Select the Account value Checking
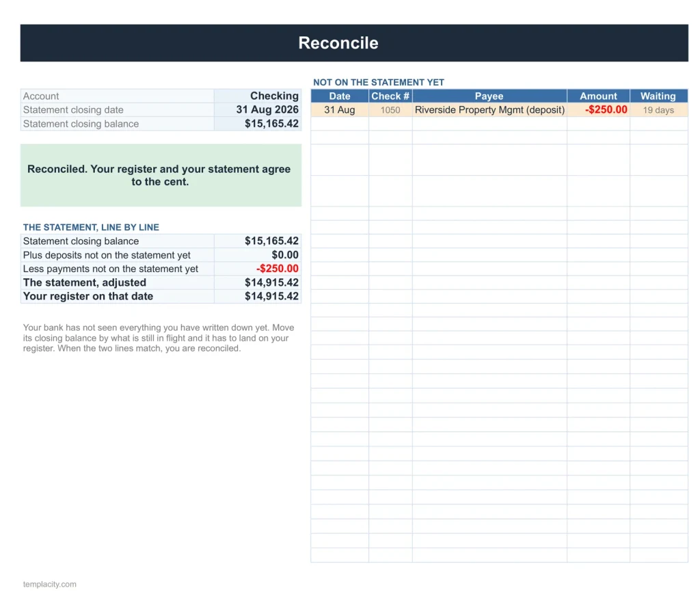 [258, 96]
